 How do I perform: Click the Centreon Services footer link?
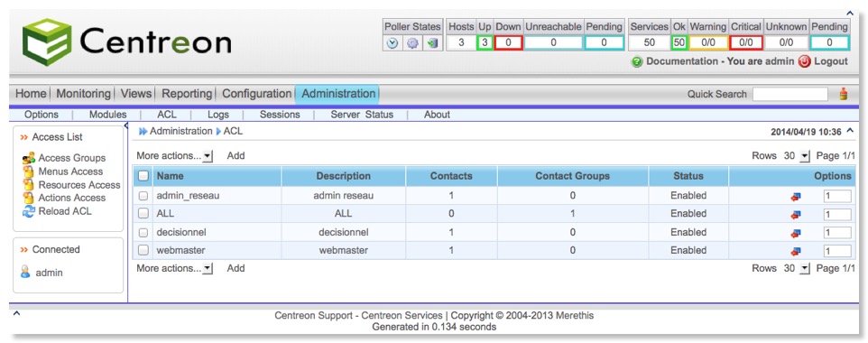[402, 316]
